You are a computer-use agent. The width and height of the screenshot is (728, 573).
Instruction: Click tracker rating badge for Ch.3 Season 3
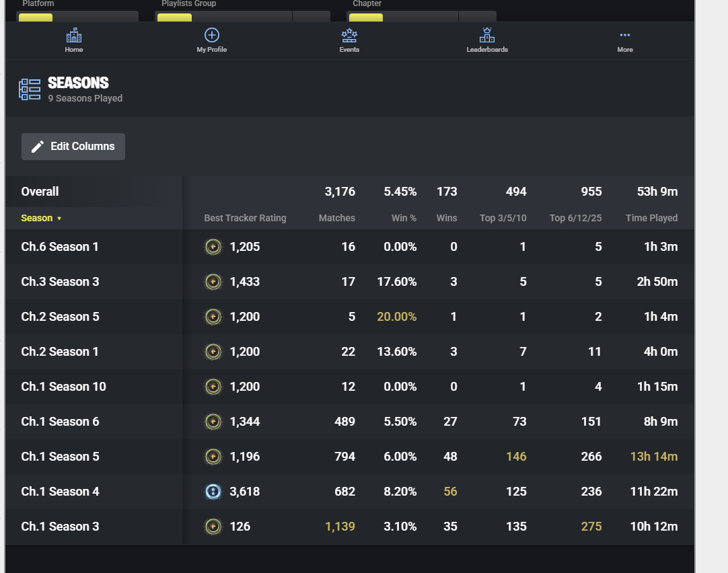213,282
